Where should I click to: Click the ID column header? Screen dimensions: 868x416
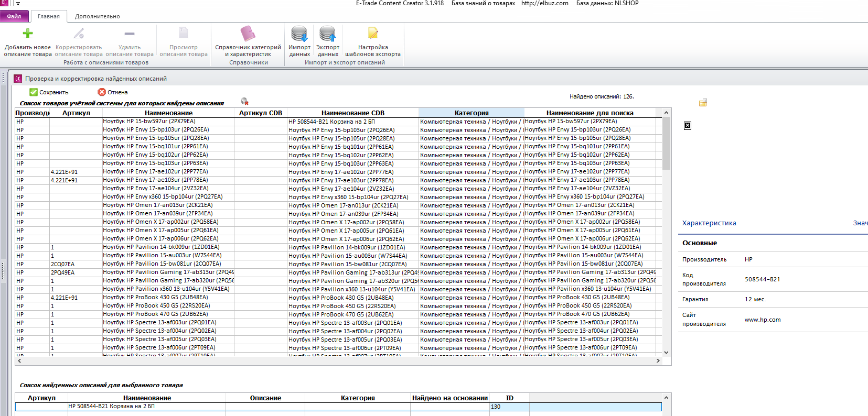(509, 398)
